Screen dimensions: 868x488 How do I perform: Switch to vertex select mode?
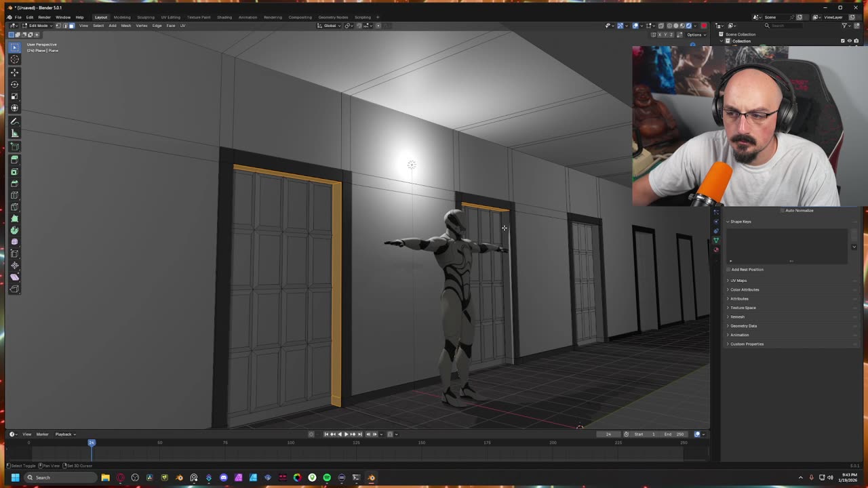(58, 26)
